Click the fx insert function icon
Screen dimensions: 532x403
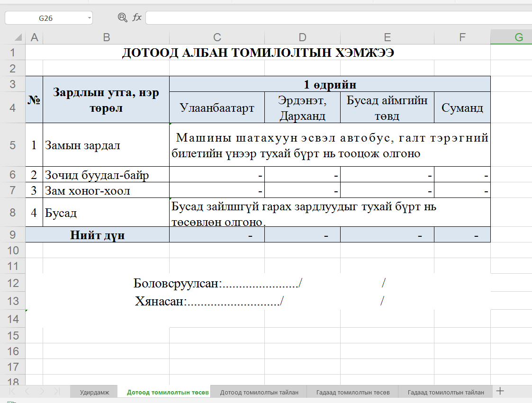click(x=137, y=18)
